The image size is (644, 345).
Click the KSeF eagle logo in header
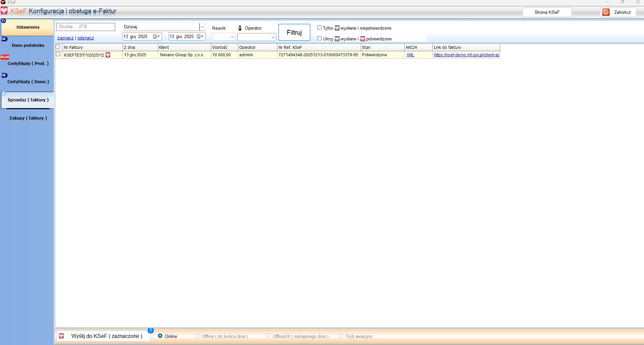click(4, 11)
